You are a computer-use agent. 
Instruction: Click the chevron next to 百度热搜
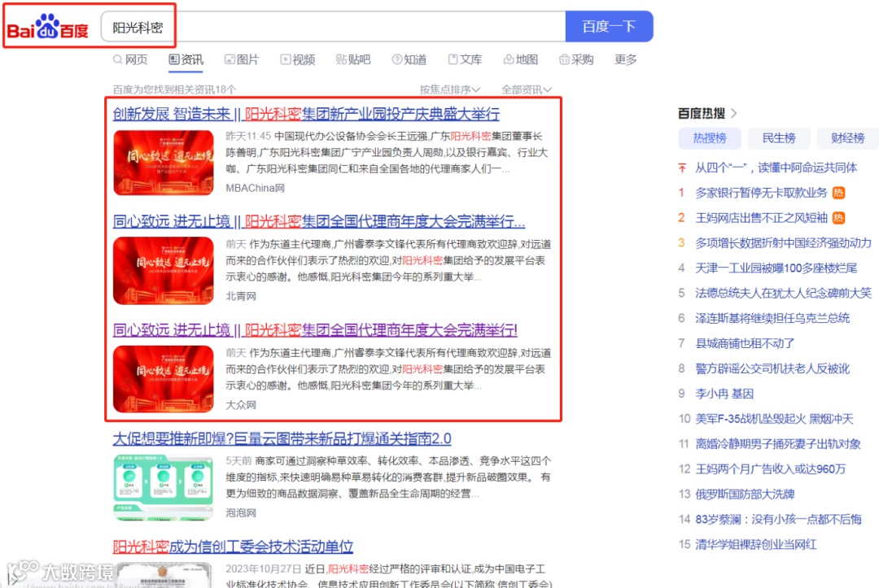(x=733, y=114)
